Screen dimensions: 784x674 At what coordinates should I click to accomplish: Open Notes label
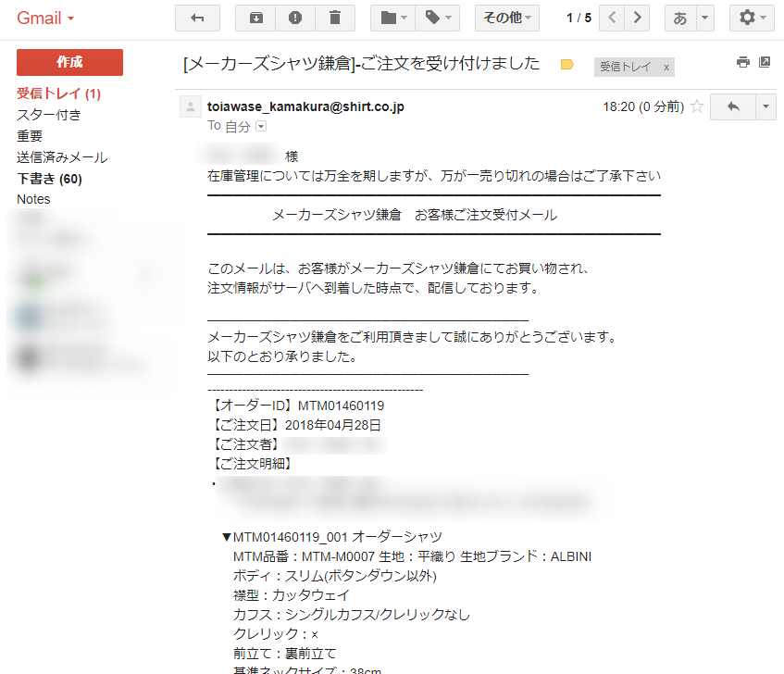33,199
